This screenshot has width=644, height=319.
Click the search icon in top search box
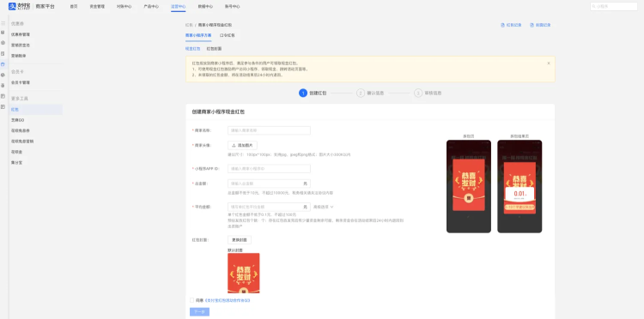[594, 7]
